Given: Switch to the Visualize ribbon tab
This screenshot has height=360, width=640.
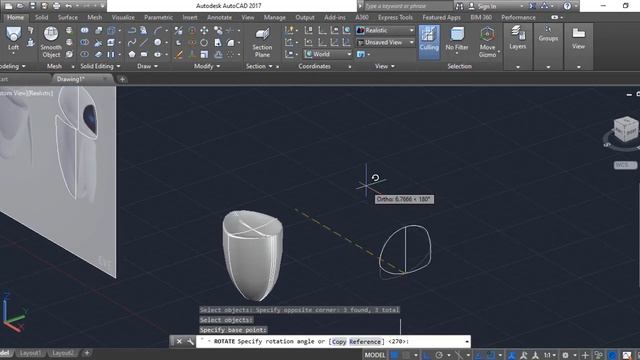Looking at the screenshot, I should point(123,17).
